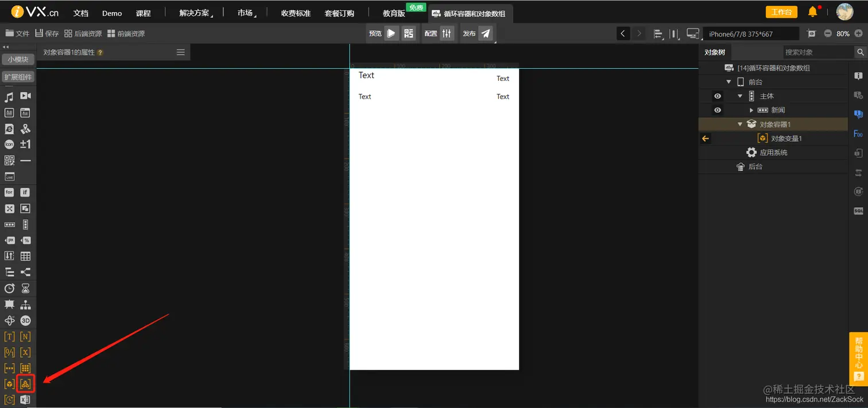Screen dimensions: 868x408
Task: Insert the row (horizontal layout) component
Action: [x=9, y=224]
